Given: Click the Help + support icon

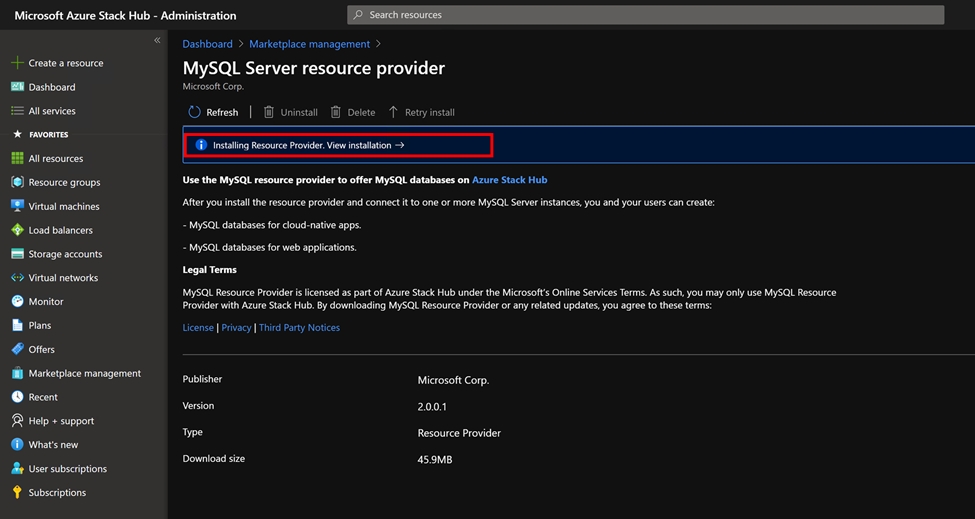Looking at the screenshot, I should pyautogui.click(x=17, y=421).
